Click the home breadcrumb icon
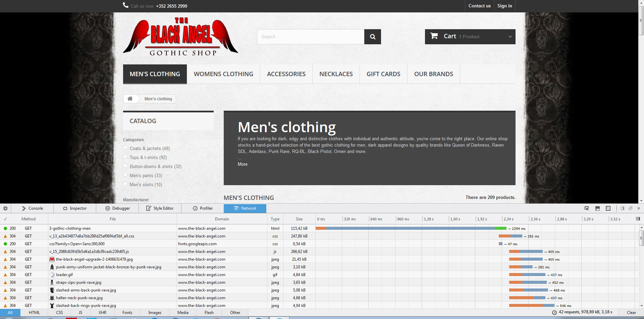Screen dimensions: 644x319 coord(130,99)
